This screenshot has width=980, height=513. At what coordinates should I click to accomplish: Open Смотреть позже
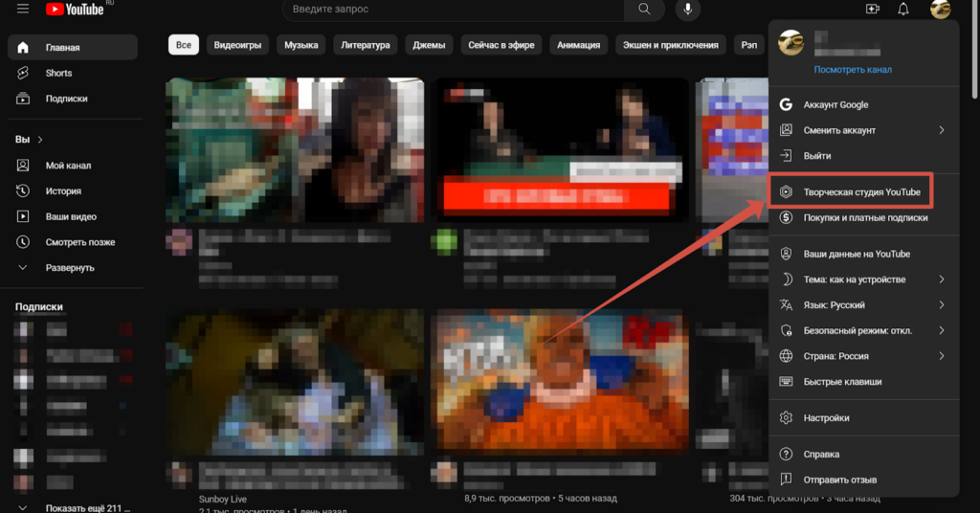pyautogui.click(x=73, y=242)
